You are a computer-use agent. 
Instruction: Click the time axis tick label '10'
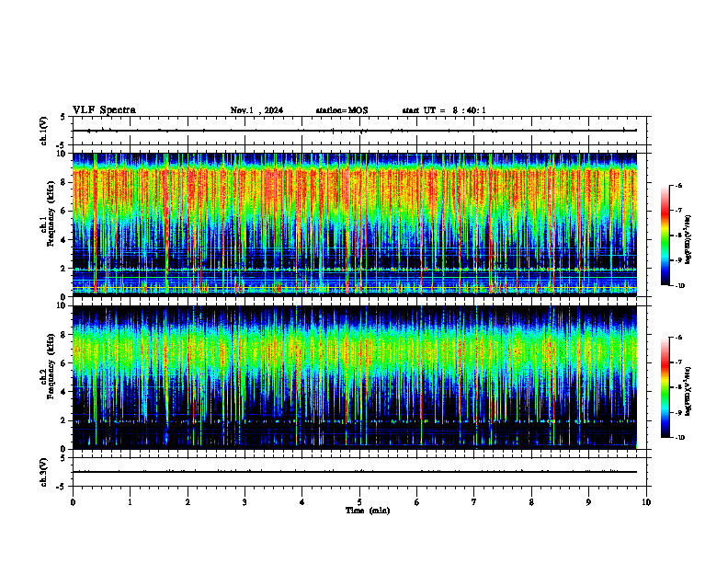(x=646, y=502)
